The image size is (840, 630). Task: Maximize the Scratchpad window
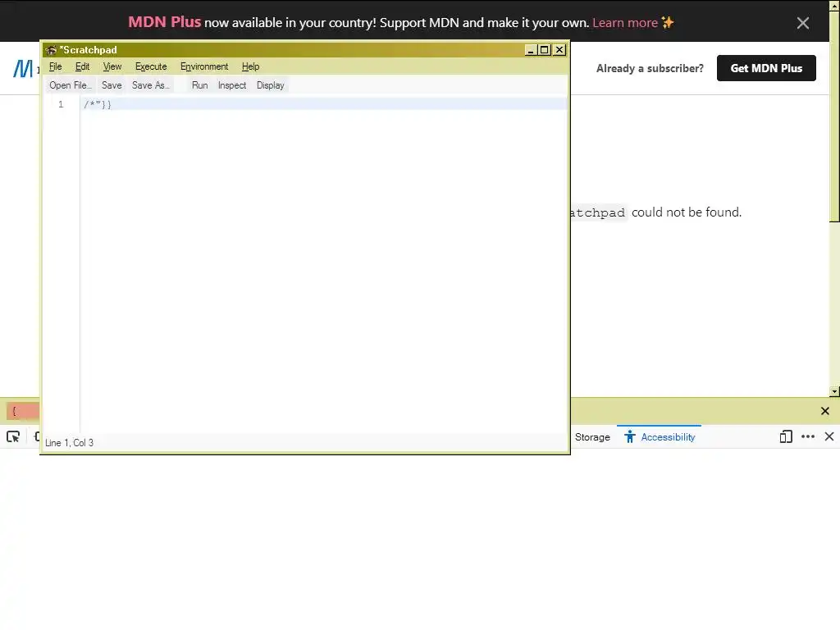point(545,50)
